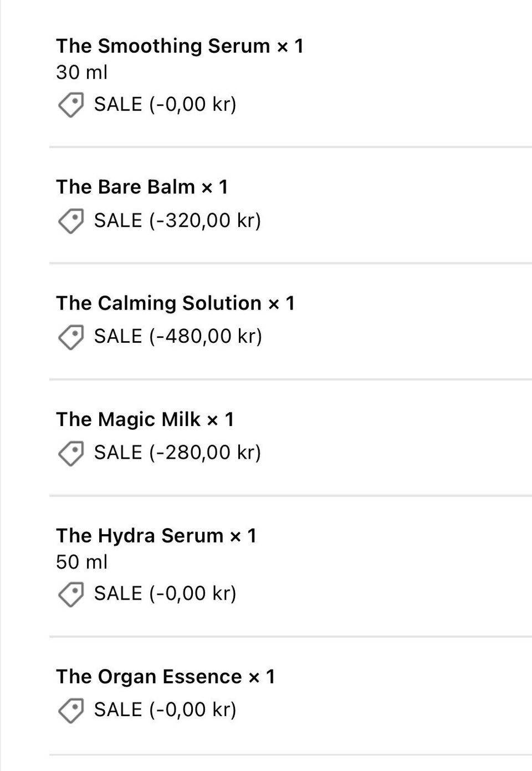Click SALE (-0,00 kr) under Smoothing Serum
Screen dimensions: 532x771
pyautogui.click(x=165, y=104)
